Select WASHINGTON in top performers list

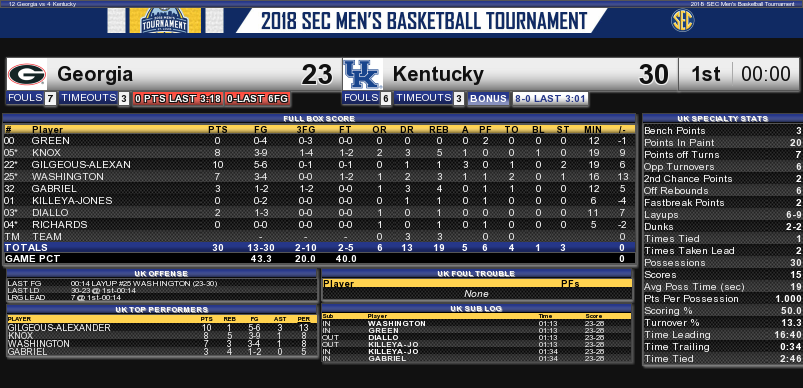[x=162, y=343]
